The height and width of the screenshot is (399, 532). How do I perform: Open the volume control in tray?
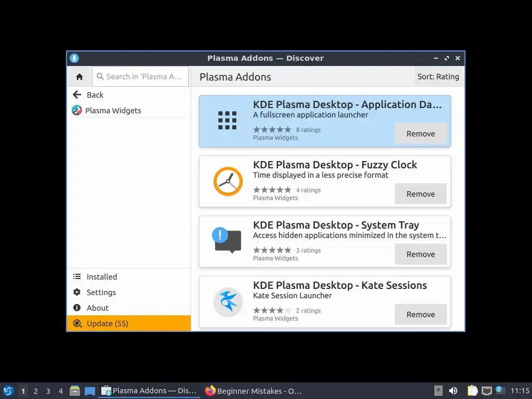click(453, 391)
